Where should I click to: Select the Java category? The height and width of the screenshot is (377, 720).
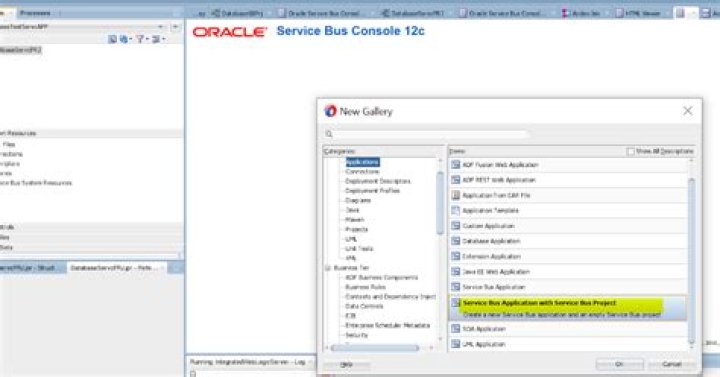(352, 210)
